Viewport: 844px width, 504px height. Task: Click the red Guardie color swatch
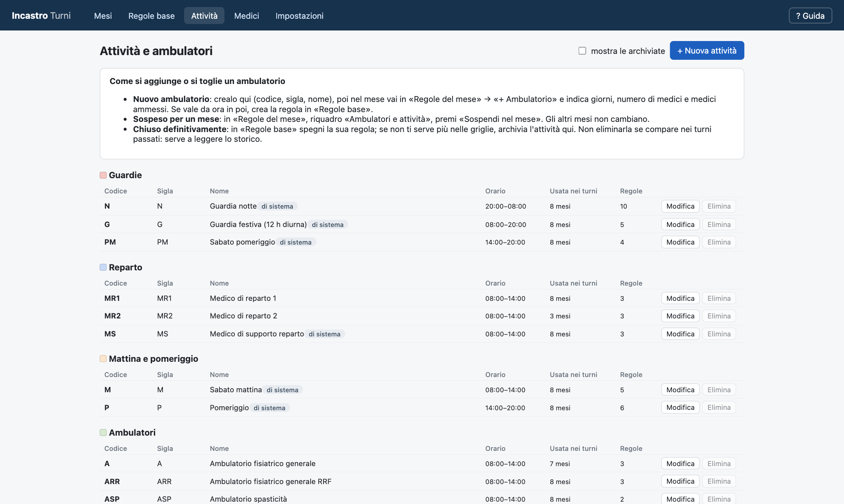pos(103,175)
